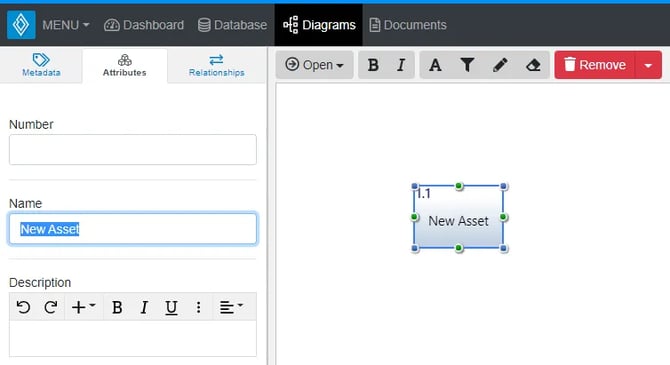This screenshot has height=365, width=670.
Task: Open the Database section
Action: point(232,25)
